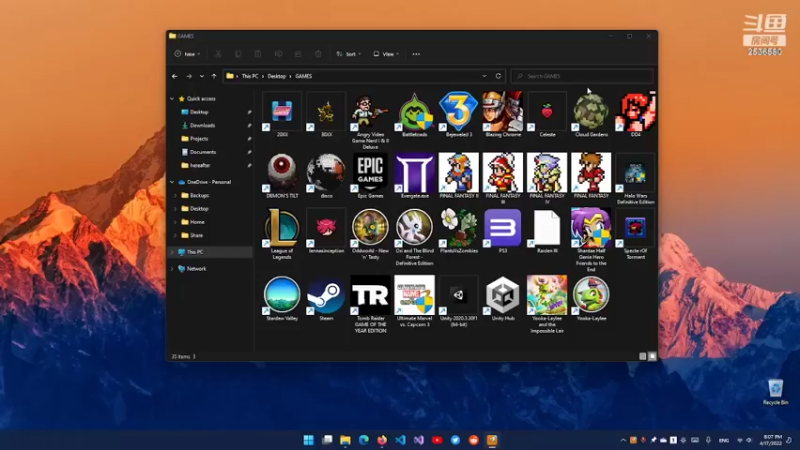Open the Windows Start menu
This screenshot has height=450, width=800.
click(309, 440)
